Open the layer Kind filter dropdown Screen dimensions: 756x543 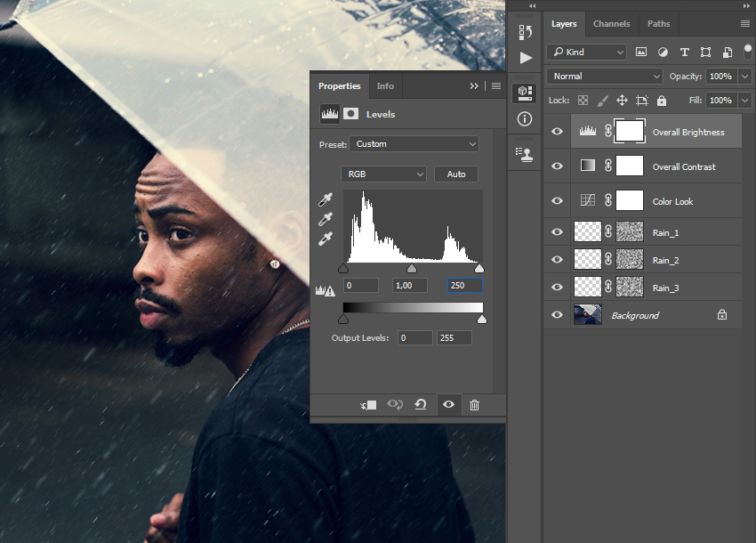coord(586,53)
